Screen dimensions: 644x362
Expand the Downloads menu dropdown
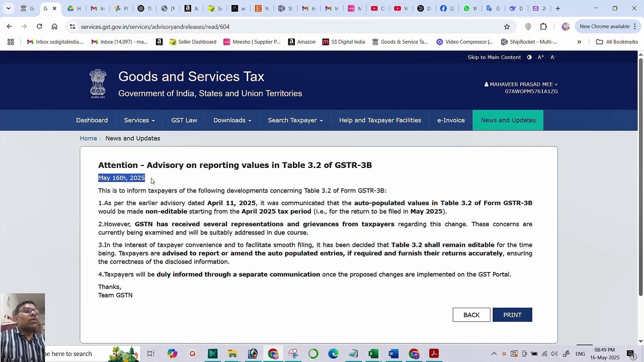pyautogui.click(x=232, y=120)
